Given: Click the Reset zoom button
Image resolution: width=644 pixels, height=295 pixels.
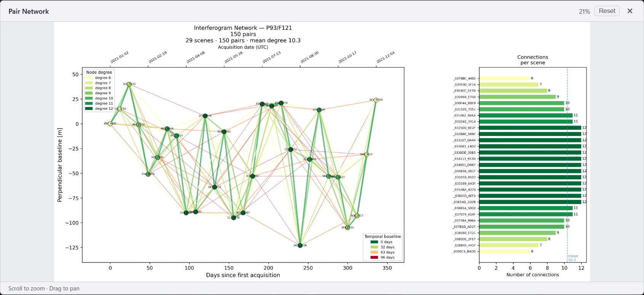Looking at the screenshot, I should pyautogui.click(x=607, y=11).
